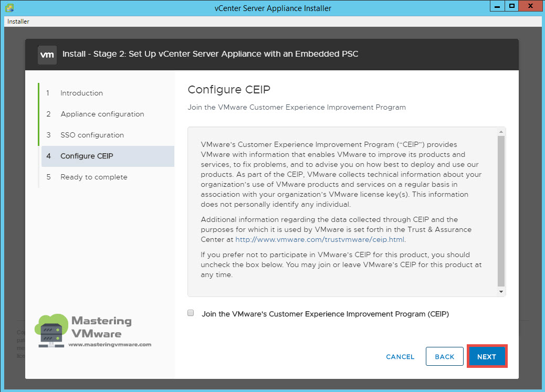Click the 'Join the VMware Customer Experience Improvement Program' subtitle
This screenshot has width=545, height=392.
[x=297, y=108]
